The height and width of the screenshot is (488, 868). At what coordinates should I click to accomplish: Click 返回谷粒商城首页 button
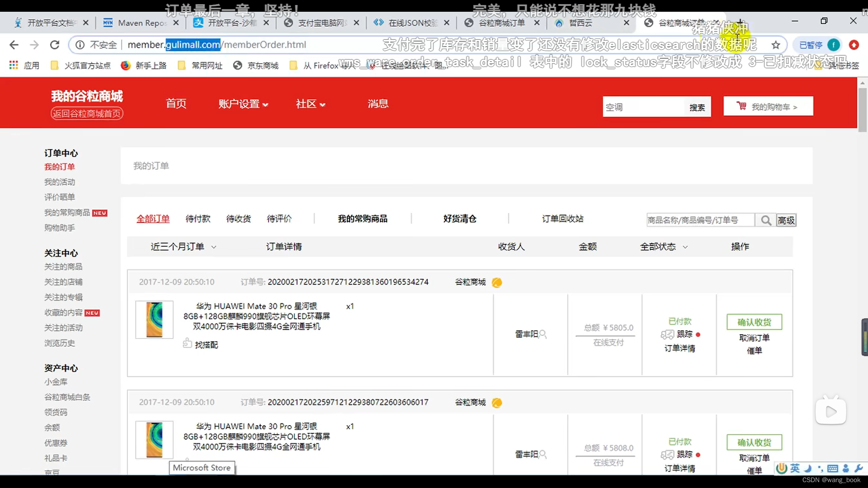pos(87,114)
